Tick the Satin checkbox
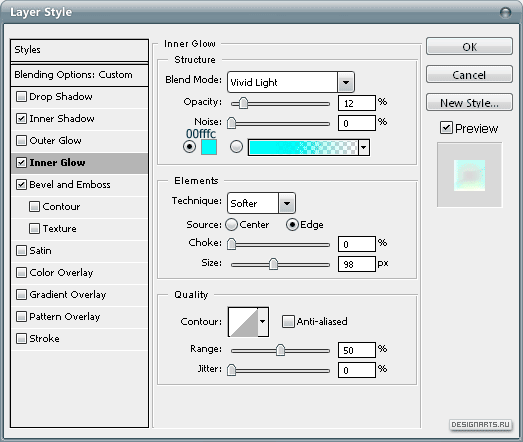Image resolution: width=523 pixels, height=442 pixels. coord(21,251)
